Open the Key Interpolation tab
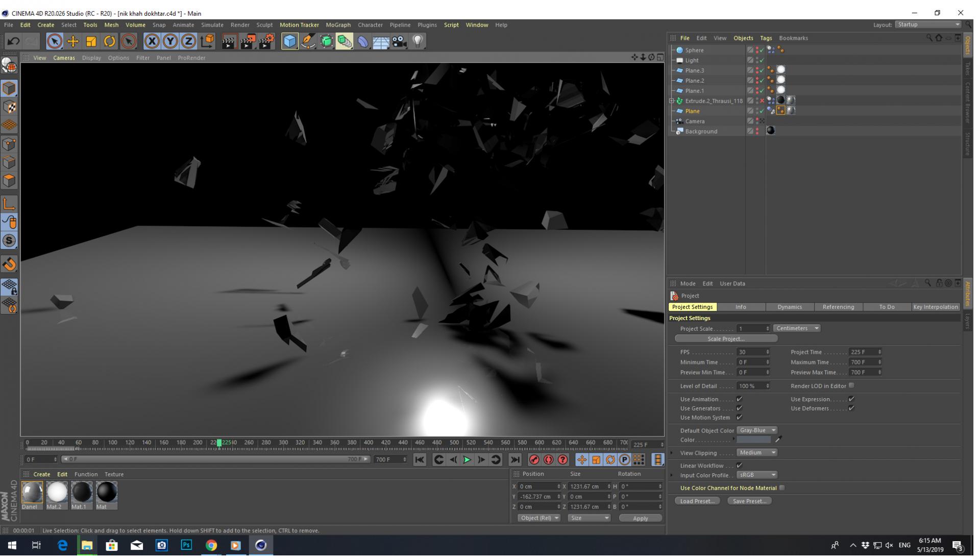 [935, 307]
